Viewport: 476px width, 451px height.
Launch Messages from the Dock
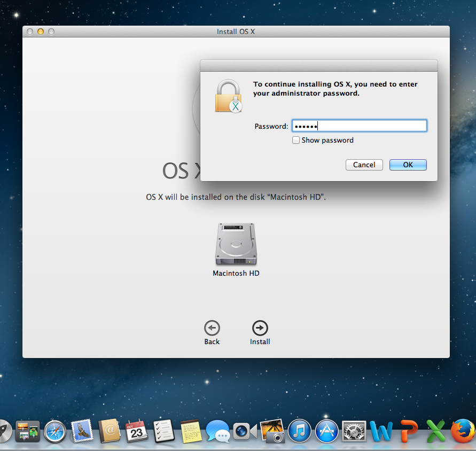[218, 431]
